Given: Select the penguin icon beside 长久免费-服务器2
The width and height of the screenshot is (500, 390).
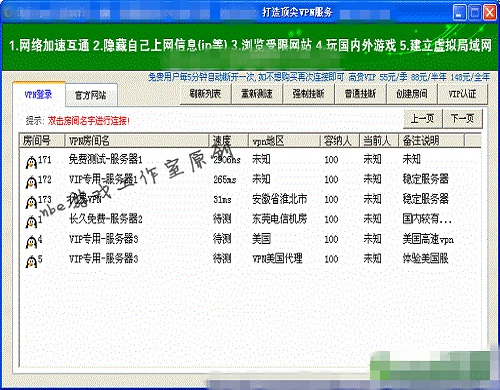Looking at the screenshot, I should pyautogui.click(x=31, y=221).
